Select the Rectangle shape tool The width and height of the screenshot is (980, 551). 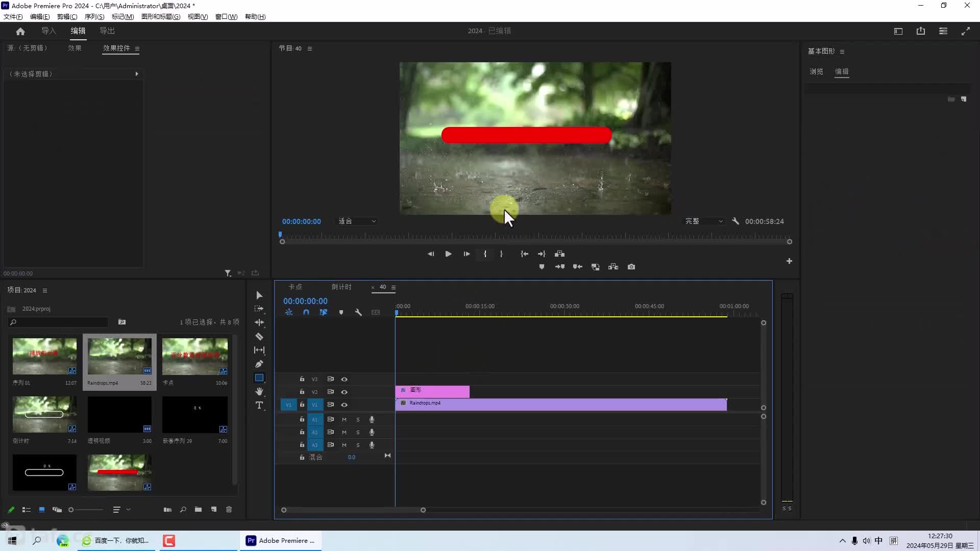click(259, 378)
